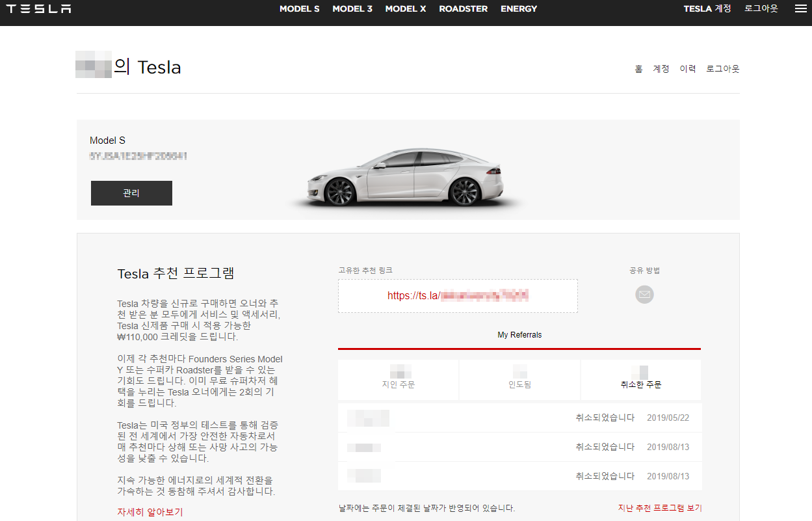Click the 관리 button for Model S

(131, 193)
